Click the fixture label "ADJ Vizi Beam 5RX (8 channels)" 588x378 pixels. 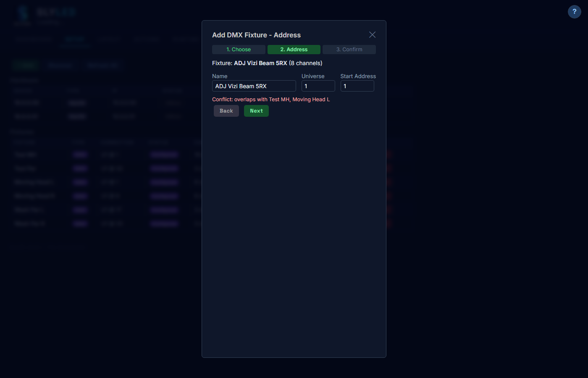coord(267,63)
